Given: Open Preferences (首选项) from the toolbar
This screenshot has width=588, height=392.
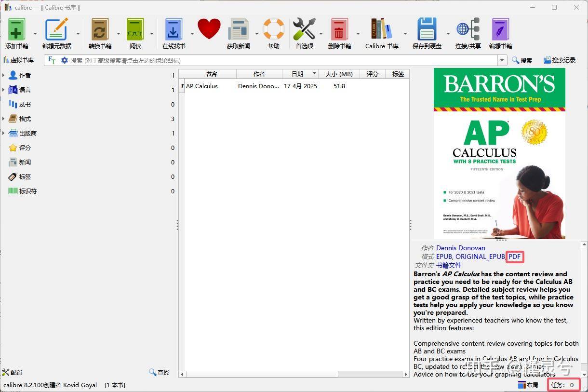Looking at the screenshot, I should 304,29.
